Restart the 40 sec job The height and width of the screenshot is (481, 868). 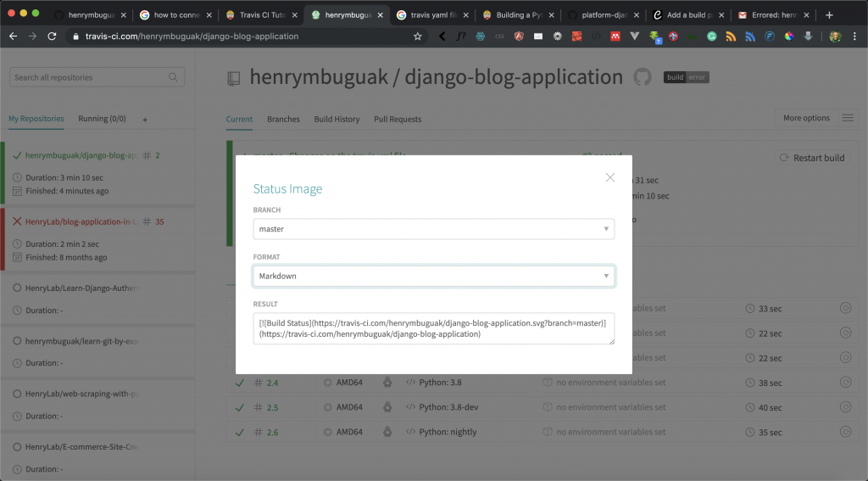tap(845, 406)
